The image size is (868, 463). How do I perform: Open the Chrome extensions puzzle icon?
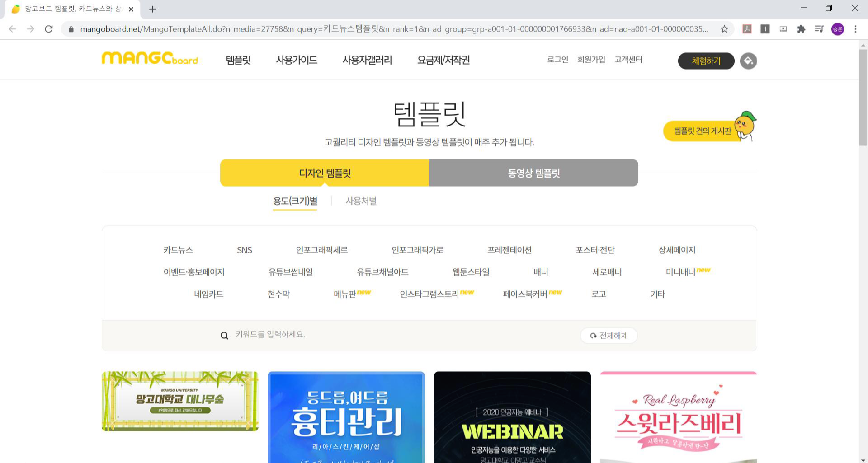pyautogui.click(x=801, y=29)
